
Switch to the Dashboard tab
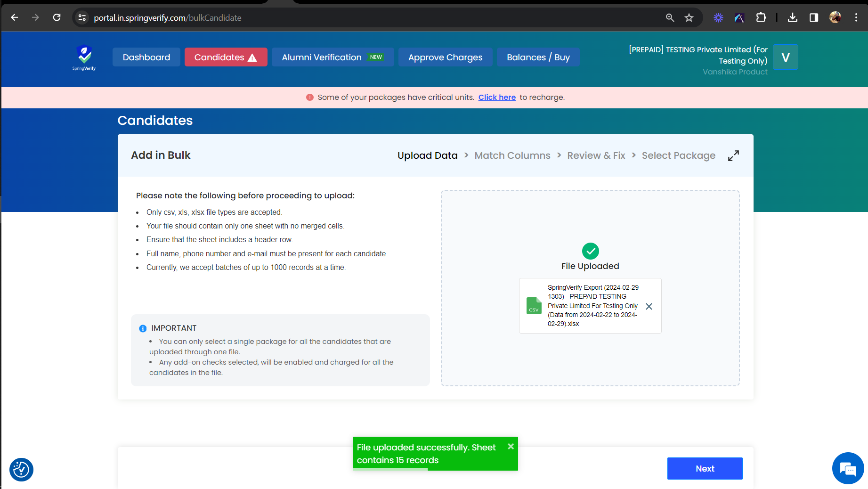(x=146, y=57)
